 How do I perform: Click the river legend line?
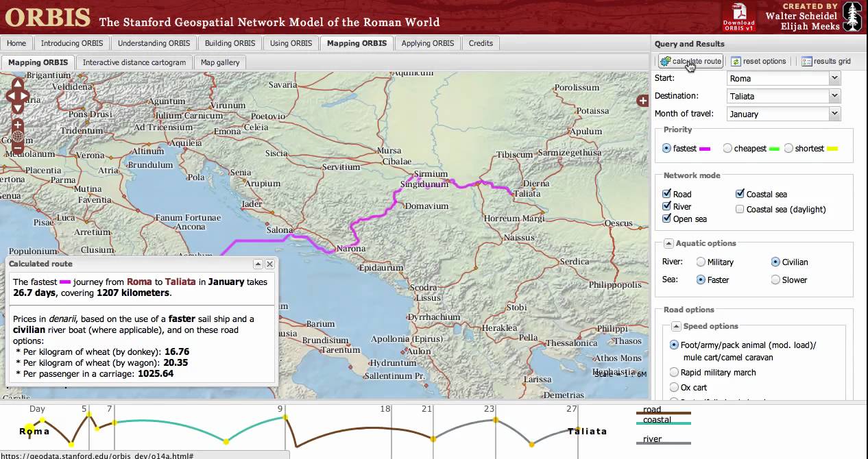(x=664, y=443)
